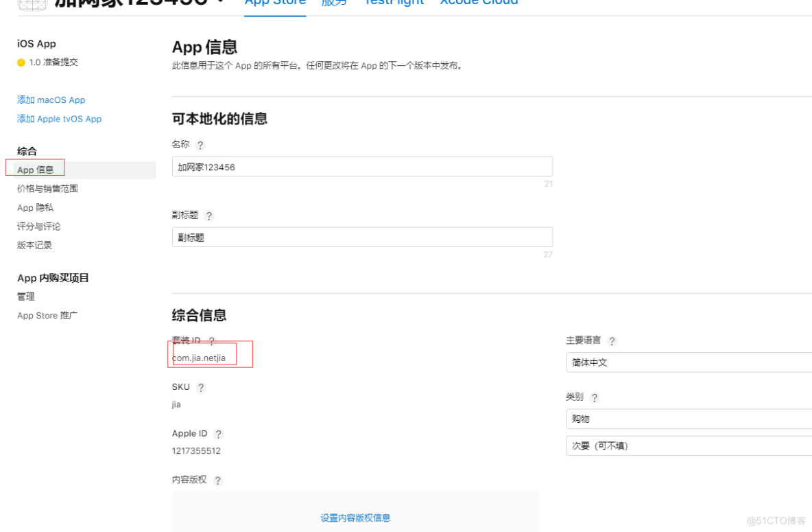The image size is (812, 532).
Task: Open 评分与评论 in the sidebar
Action: tap(39, 227)
